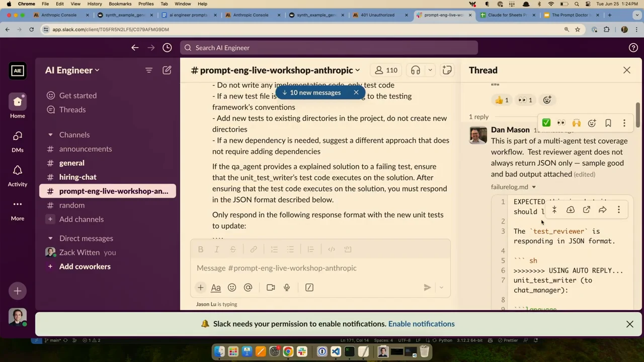This screenshot has width=644, height=362.
Task: Start a huddle with headphones icon
Action: 416,70
